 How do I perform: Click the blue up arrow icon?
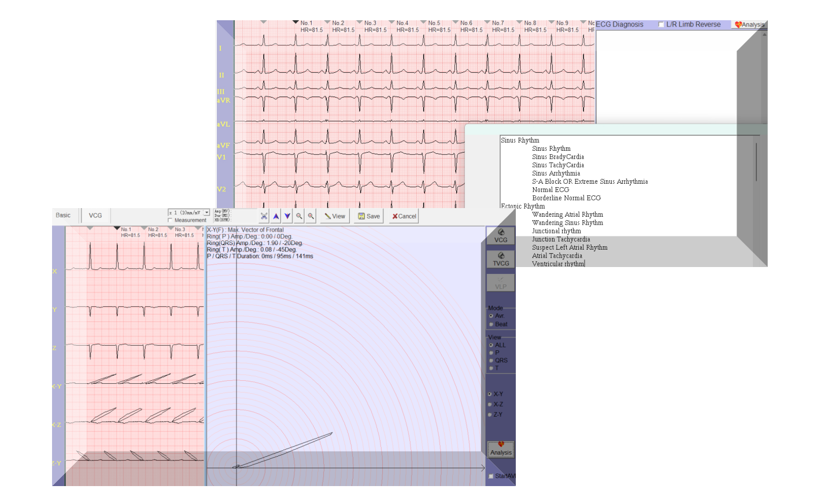[276, 216]
